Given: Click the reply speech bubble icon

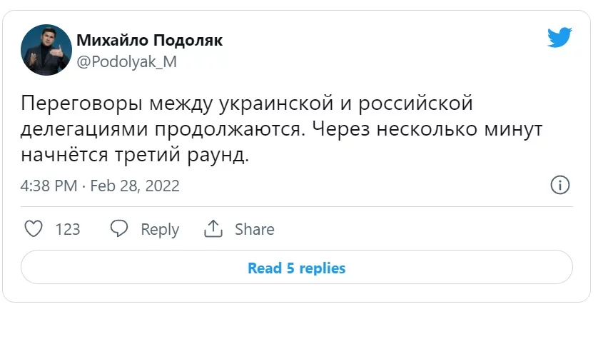Looking at the screenshot, I should (119, 229).
